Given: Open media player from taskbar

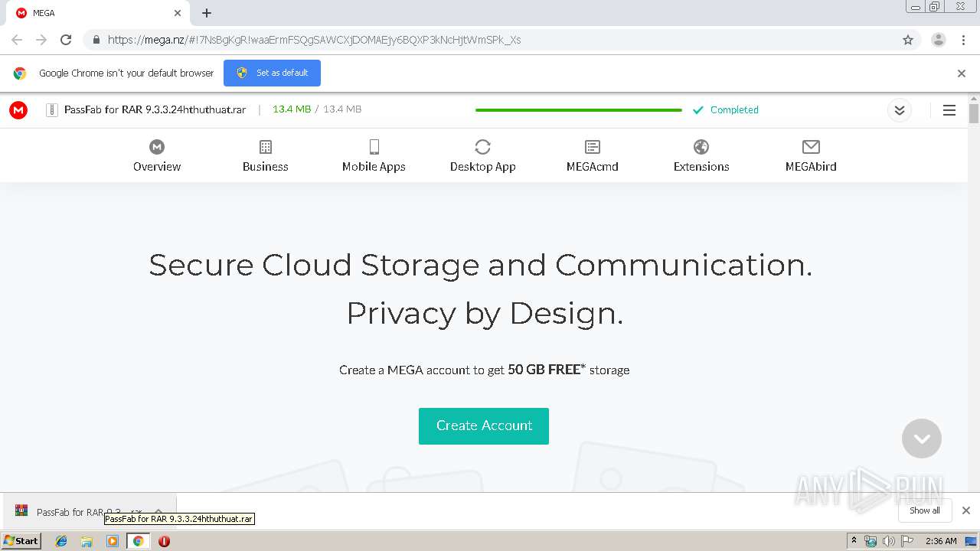Looking at the screenshot, I should pyautogui.click(x=113, y=541).
